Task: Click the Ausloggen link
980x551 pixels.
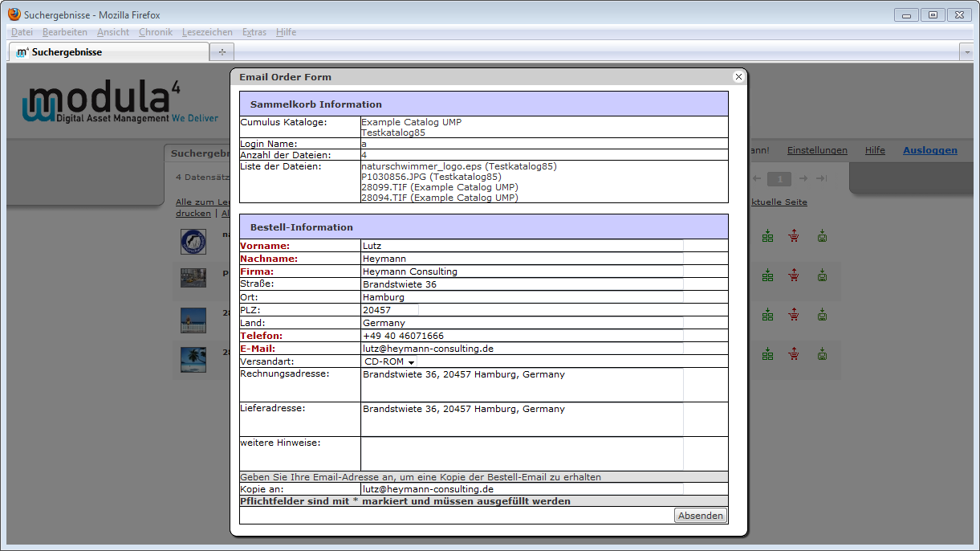Action: coord(930,150)
